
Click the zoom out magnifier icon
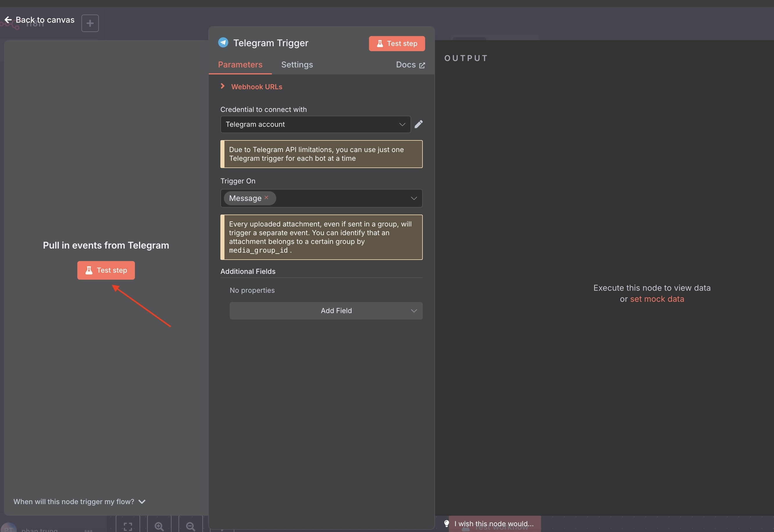coord(191,526)
